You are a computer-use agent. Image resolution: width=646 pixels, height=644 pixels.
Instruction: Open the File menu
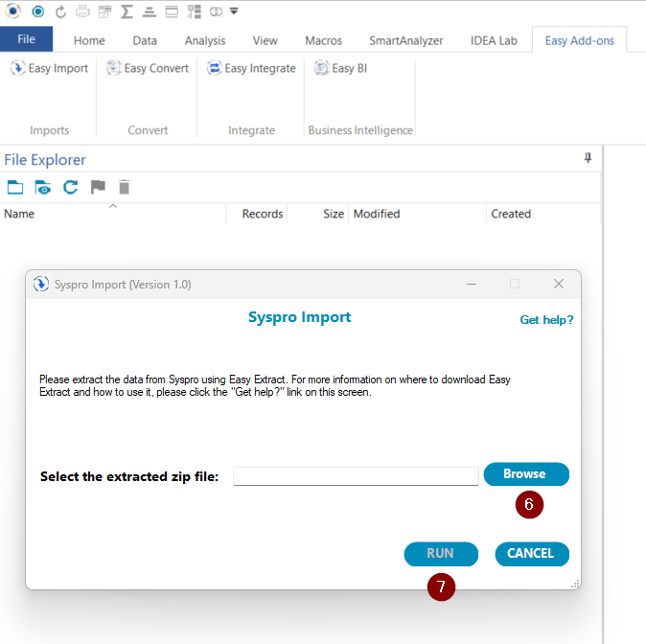tap(26, 39)
